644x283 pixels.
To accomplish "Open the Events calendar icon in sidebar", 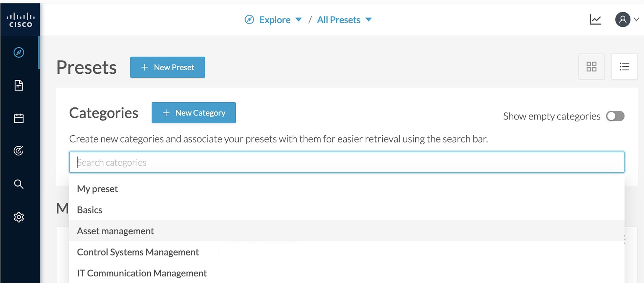I will pyautogui.click(x=19, y=118).
